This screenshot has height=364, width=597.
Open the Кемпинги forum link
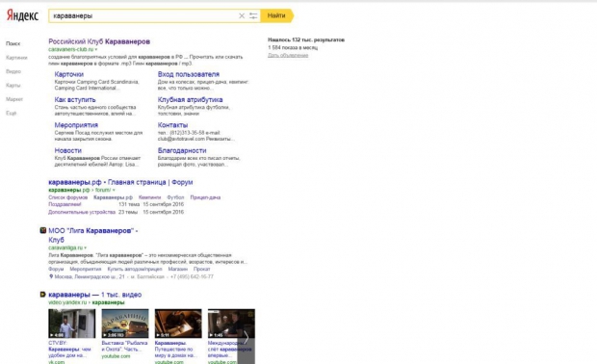[x=149, y=197]
